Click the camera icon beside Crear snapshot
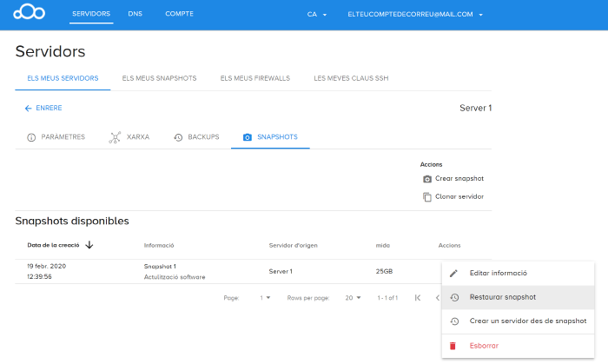This screenshot has height=364, width=608. (427, 179)
